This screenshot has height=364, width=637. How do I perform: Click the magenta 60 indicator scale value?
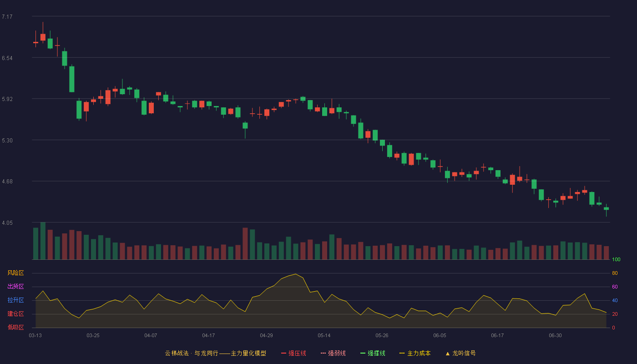pos(615,287)
